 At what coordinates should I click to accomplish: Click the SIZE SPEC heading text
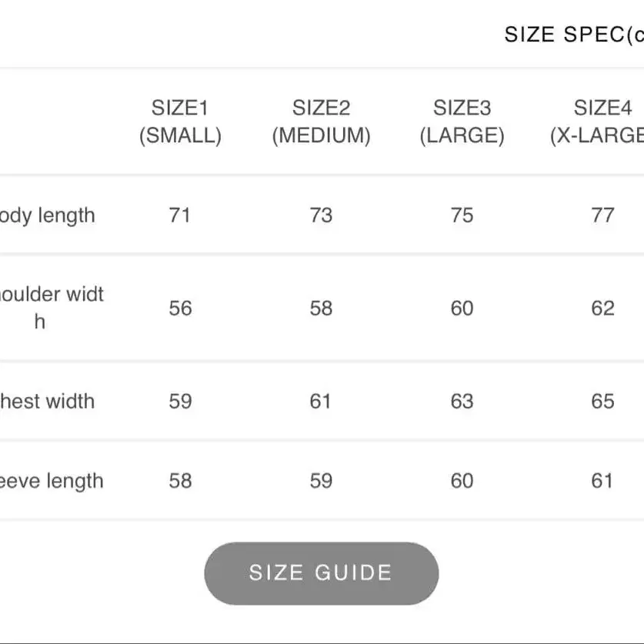click(x=574, y=34)
